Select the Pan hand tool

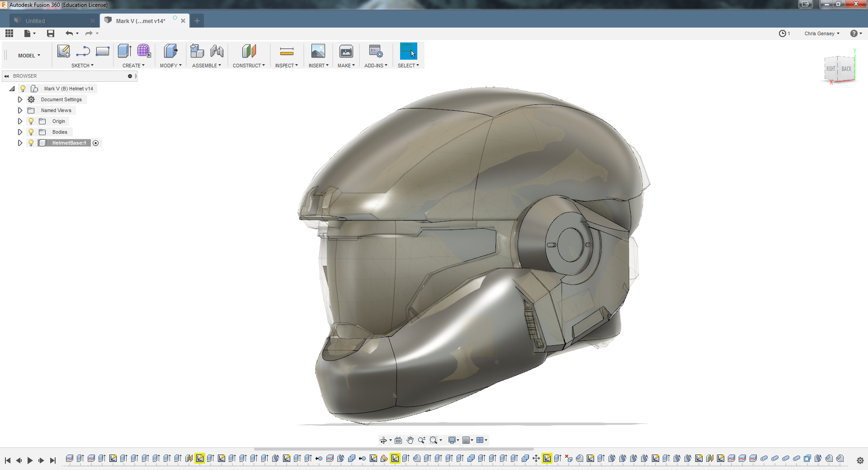(x=410, y=440)
